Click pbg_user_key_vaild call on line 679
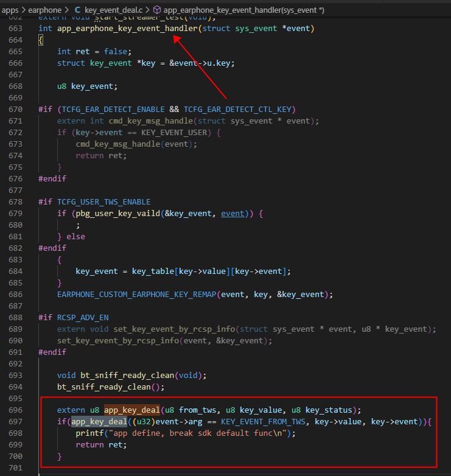 (x=117, y=214)
